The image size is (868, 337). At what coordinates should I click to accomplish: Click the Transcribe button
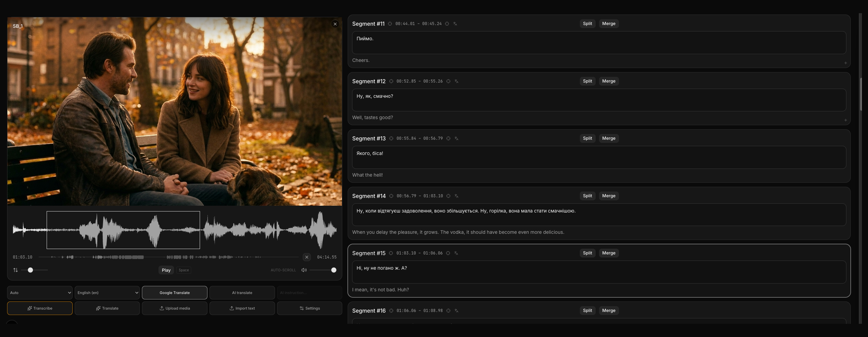click(x=40, y=308)
